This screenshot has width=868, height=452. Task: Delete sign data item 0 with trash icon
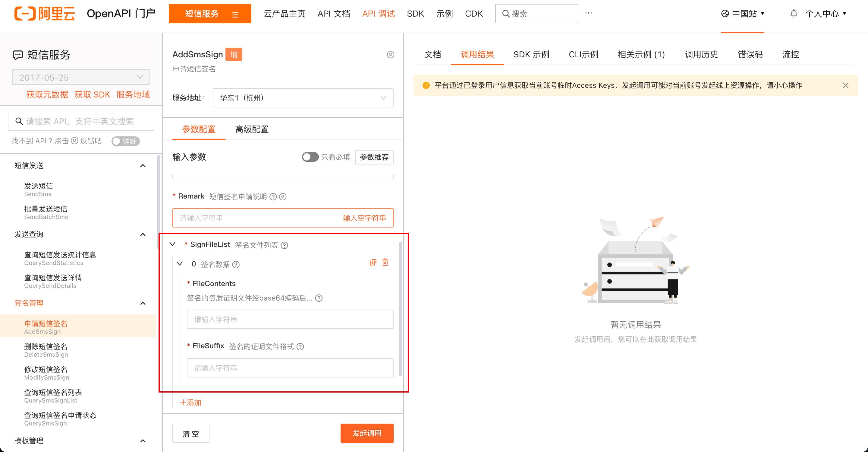(x=385, y=263)
